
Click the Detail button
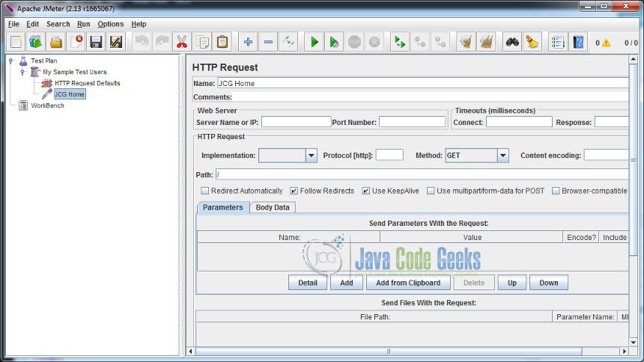(x=308, y=283)
